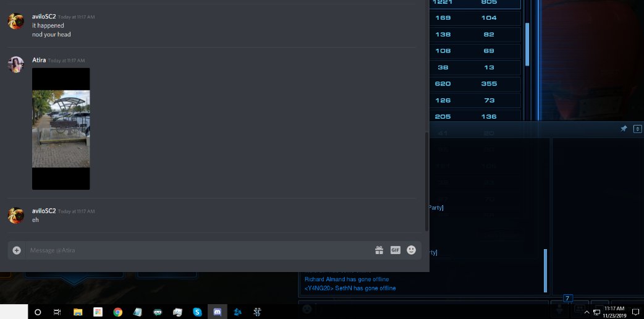Open the image thumbnail sent by Atira
The height and width of the screenshot is (319, 644).
pyautogui.click(x=61, y=129)
